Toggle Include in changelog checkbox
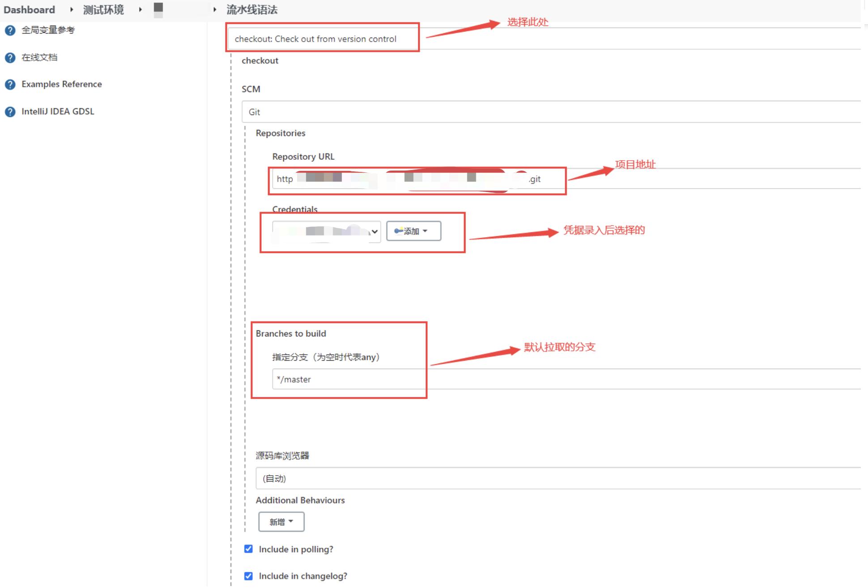Screen dimensions: 868x588 pos(248,576)
